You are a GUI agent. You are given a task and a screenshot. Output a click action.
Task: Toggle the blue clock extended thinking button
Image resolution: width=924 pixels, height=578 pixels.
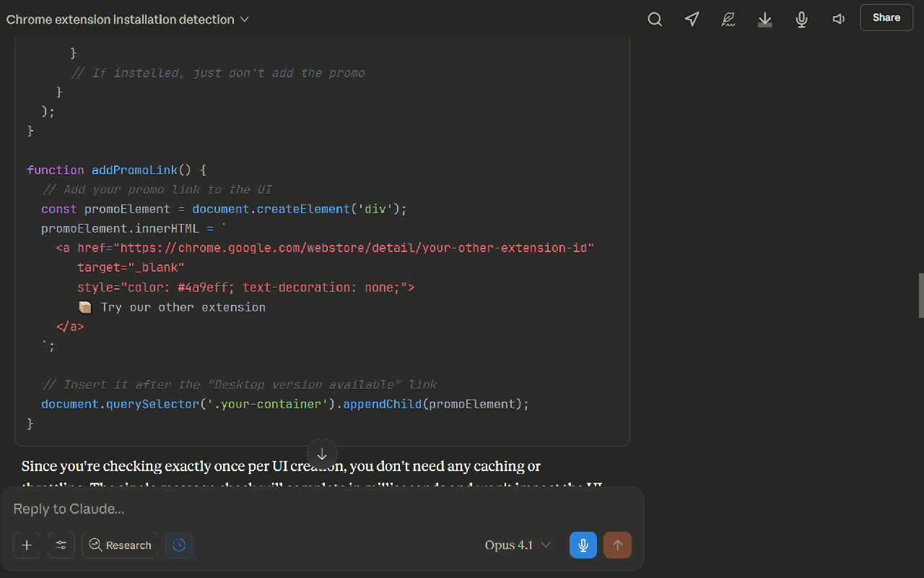[x=179, y=545]
